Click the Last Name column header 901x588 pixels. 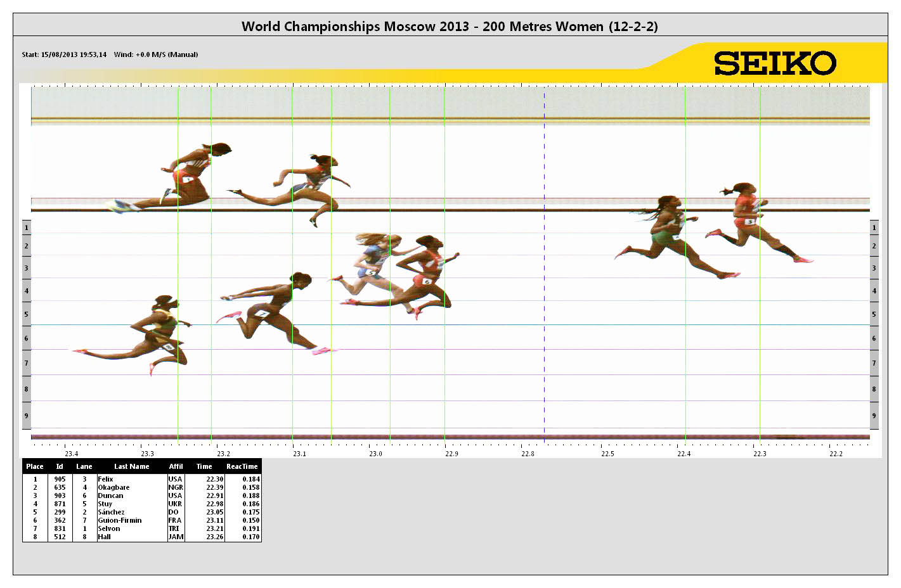pyautogui.click(x=131, y=466)
